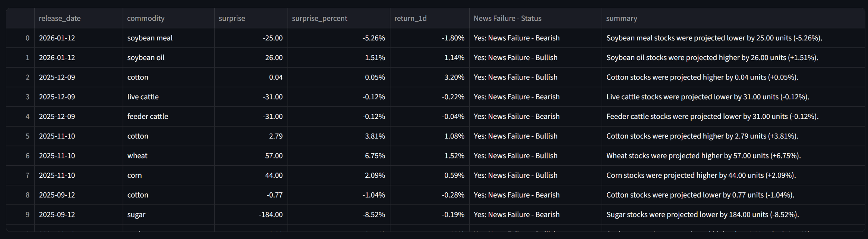The height and width of the screenshot is (239, 868).
Task: Select the 6.75% surprise_percent cell
Action: click(x=375, y=156)
